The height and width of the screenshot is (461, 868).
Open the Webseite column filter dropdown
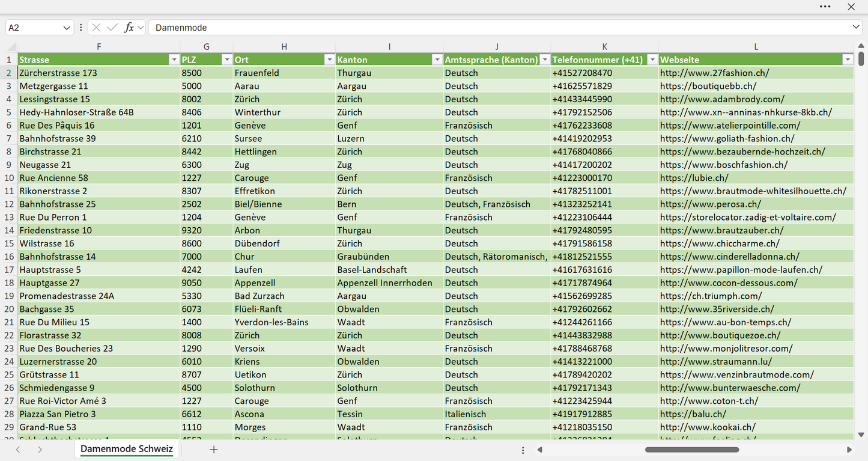point(848,60)
